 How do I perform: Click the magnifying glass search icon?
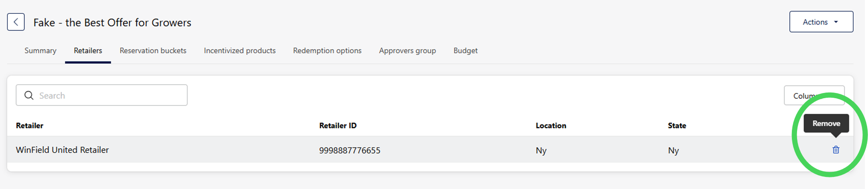29,96
